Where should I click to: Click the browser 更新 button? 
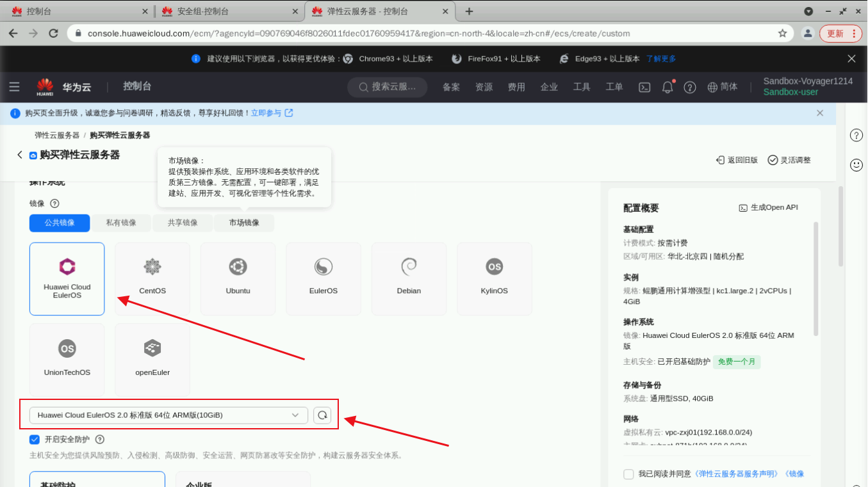pos(840,33)
